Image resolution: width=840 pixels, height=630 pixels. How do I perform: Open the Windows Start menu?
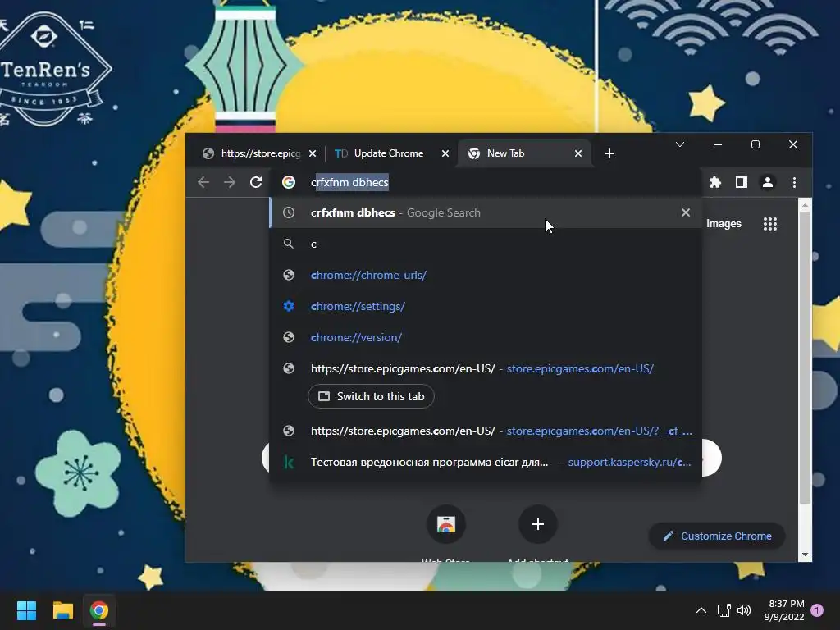pos(26,610)
